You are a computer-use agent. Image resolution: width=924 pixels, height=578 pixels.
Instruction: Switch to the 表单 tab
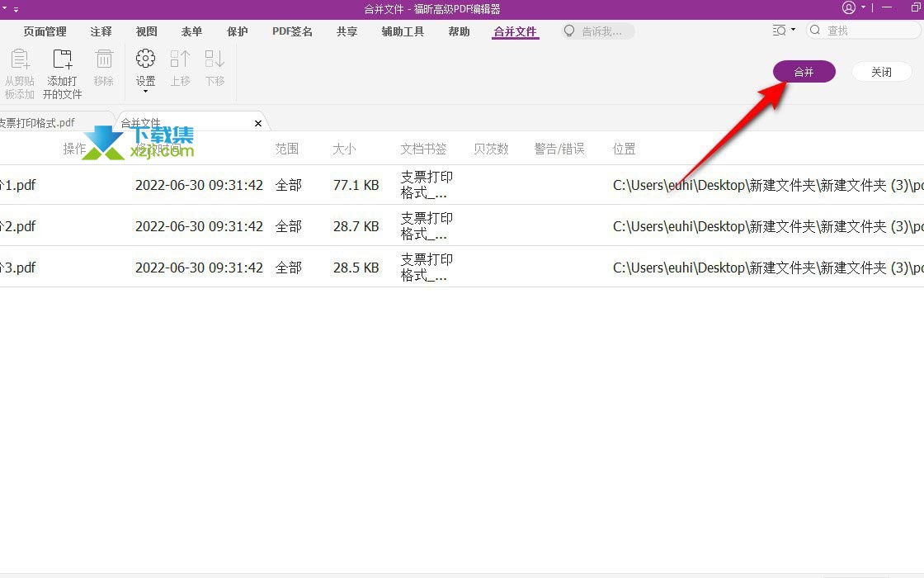click(x=191, y=32)
